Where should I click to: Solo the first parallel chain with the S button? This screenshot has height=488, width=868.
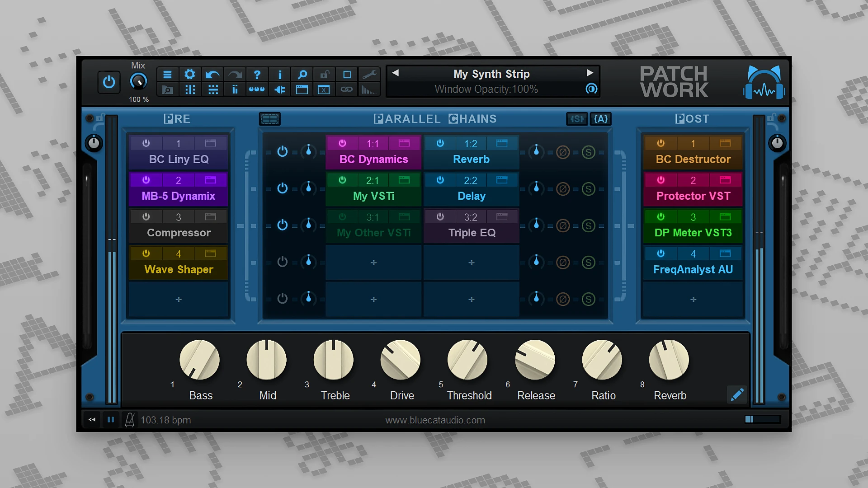point(588,152)
